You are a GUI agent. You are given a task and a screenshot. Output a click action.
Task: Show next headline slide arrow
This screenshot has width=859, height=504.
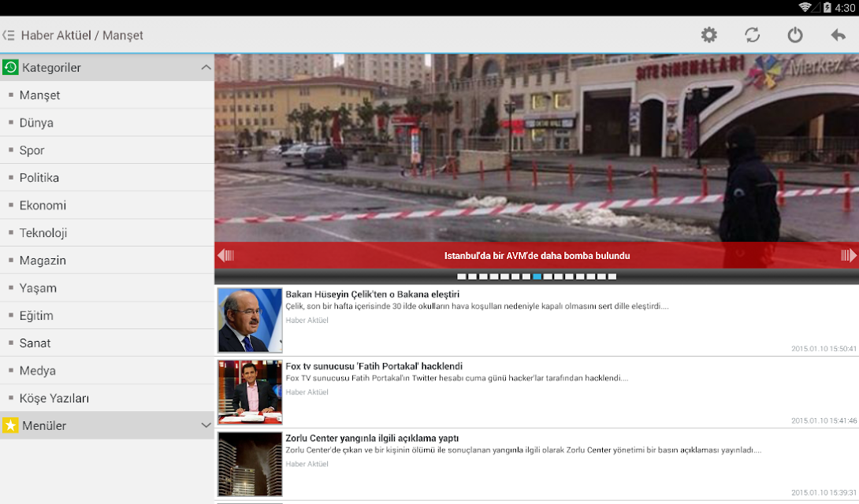tap(848, 256)
